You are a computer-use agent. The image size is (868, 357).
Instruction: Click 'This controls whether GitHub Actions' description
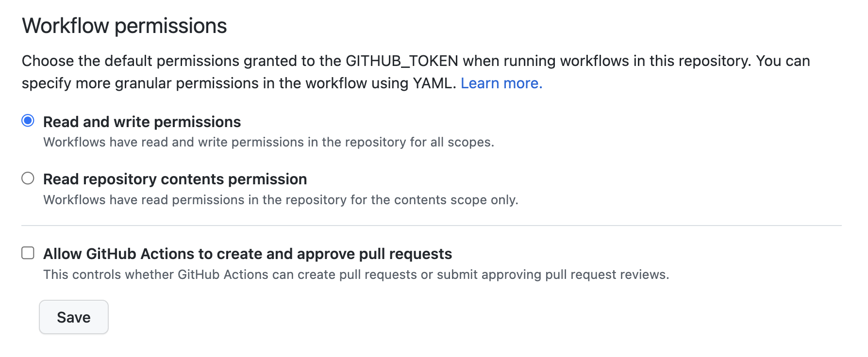156,275
